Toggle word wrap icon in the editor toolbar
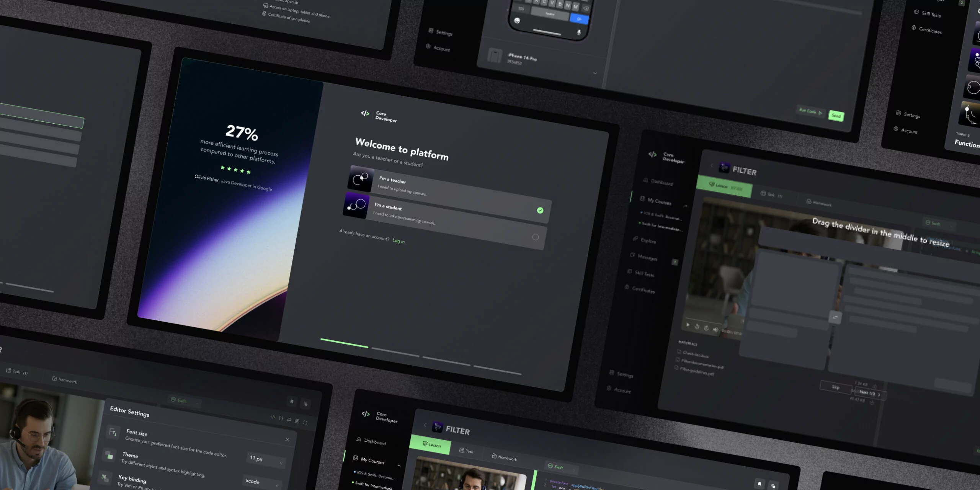Image resolution: width=980 pixels, height=490 pixels. pyautogui.click(x=289, y=420)
